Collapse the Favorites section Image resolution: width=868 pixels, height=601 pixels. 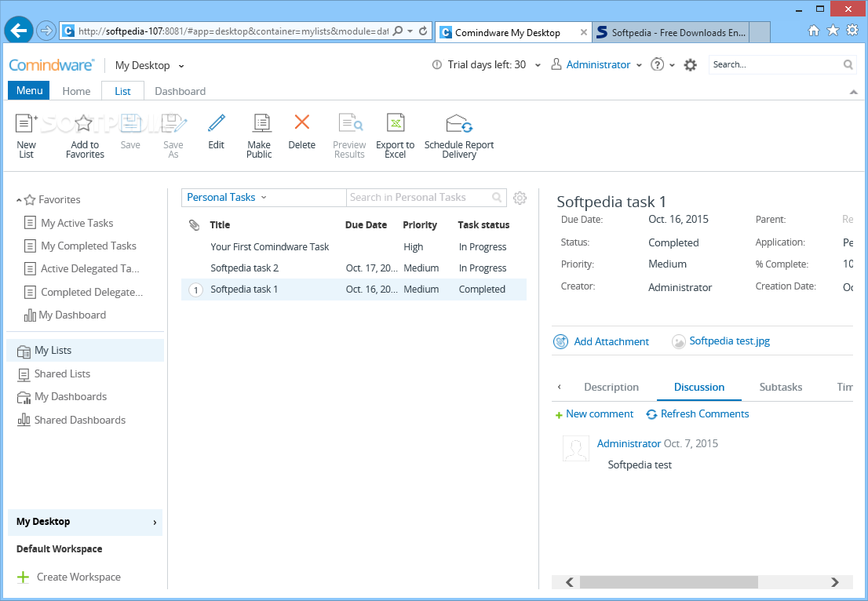pos(19,200)
